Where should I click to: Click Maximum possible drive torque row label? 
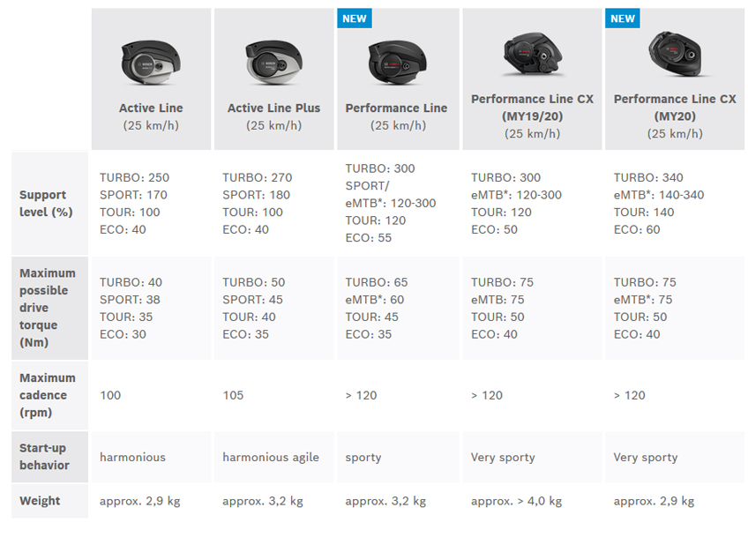[48, 308]
